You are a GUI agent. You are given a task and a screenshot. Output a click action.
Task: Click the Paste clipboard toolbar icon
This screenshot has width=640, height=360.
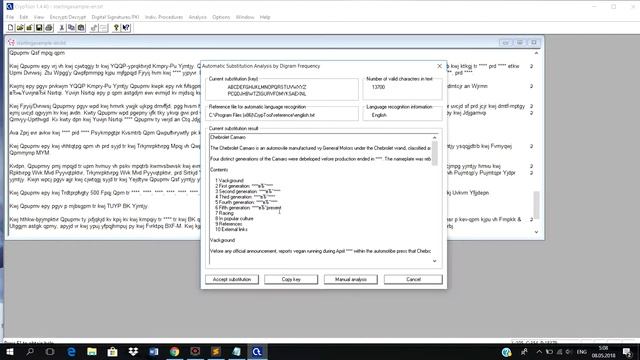[81, 28]
